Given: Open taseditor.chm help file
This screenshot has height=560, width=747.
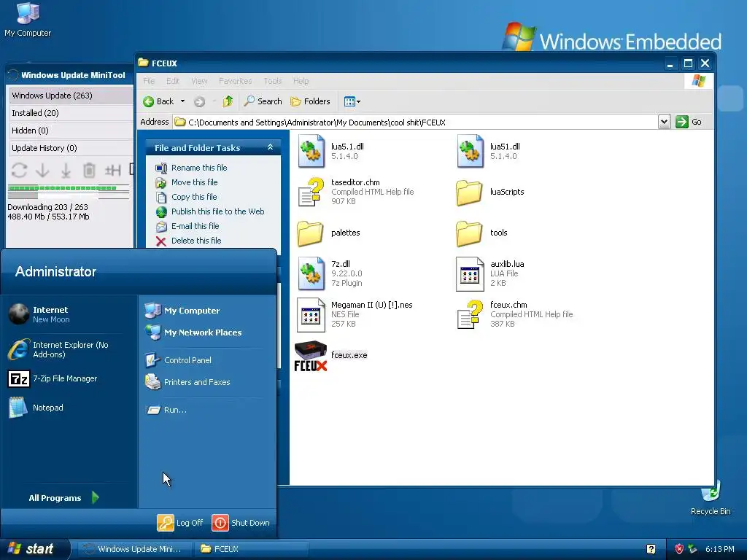Looking at the screenshot, I should pyautogui.click(x=311, y=192).
